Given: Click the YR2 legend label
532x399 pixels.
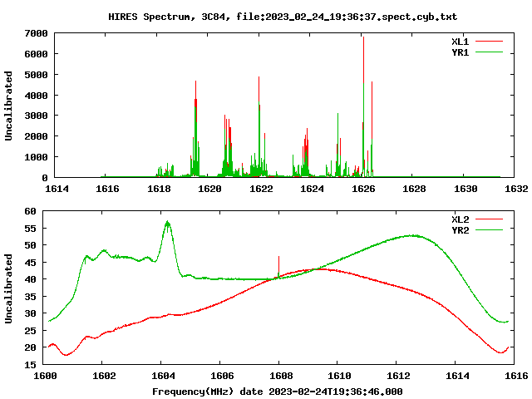Looking at the screenshot, I should pos(460,230).
